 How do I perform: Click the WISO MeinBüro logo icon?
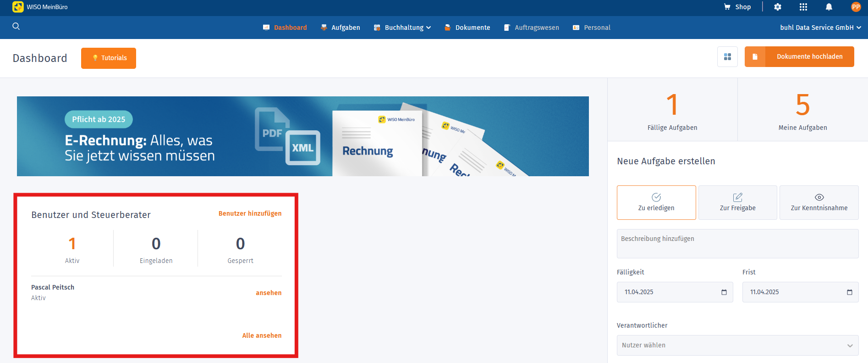(x=18, y=7)
